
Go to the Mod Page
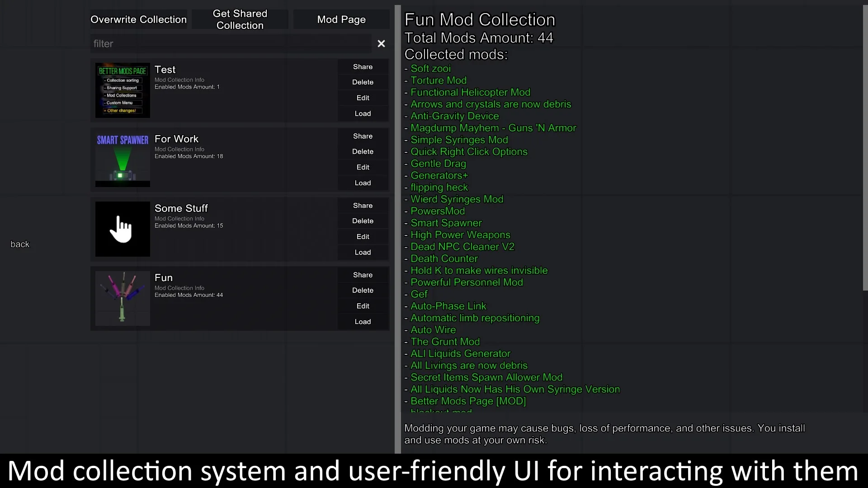click(x=341, y=19)
